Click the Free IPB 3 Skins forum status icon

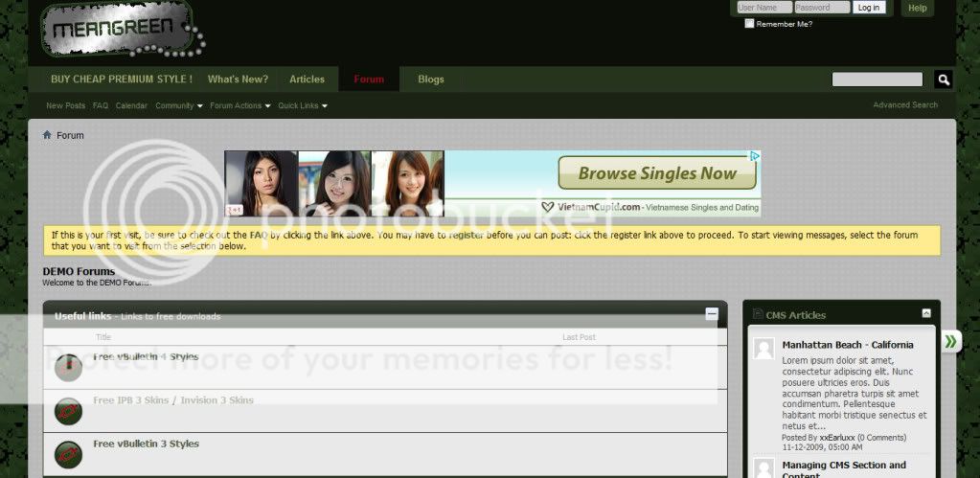(68, 411)
